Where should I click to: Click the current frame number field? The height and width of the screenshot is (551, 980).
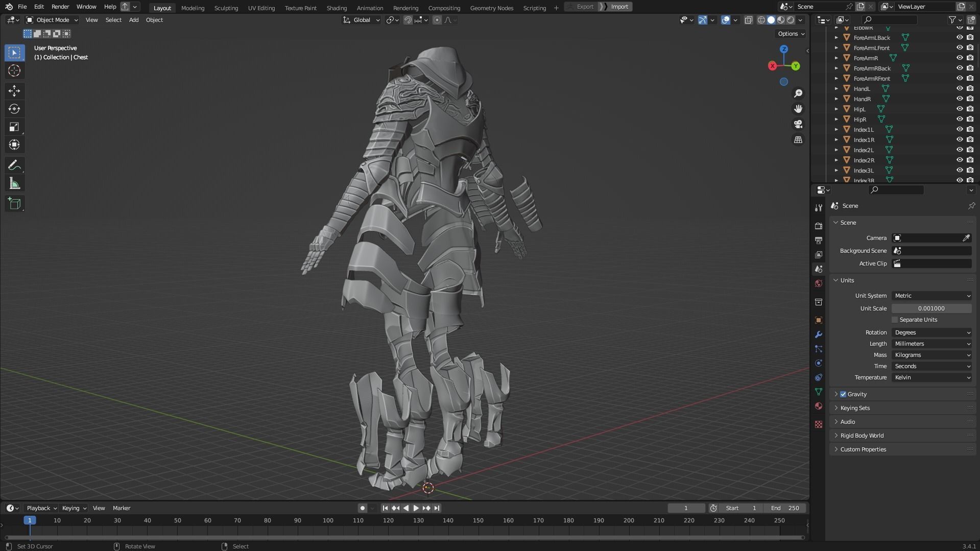click(686, 508)
